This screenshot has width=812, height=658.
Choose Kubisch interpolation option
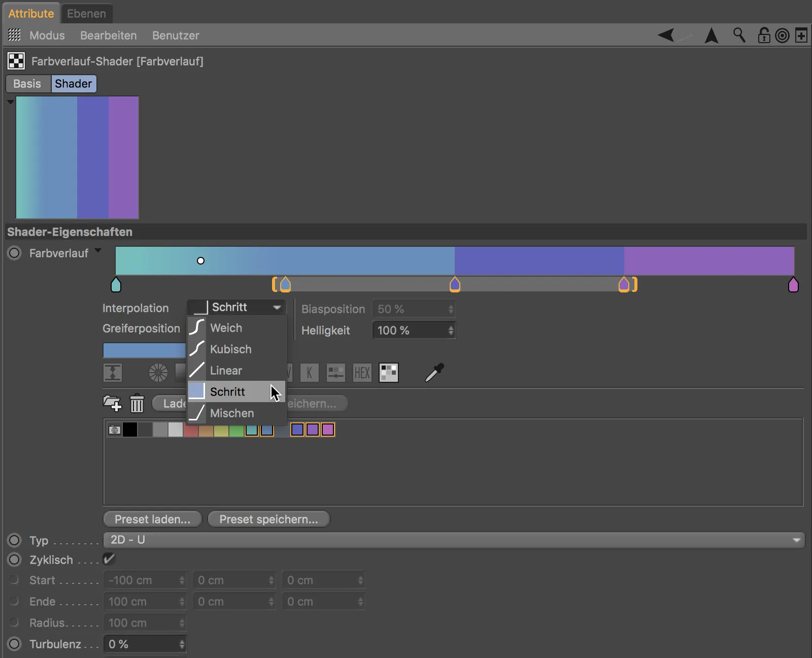[x=236, y=349]
